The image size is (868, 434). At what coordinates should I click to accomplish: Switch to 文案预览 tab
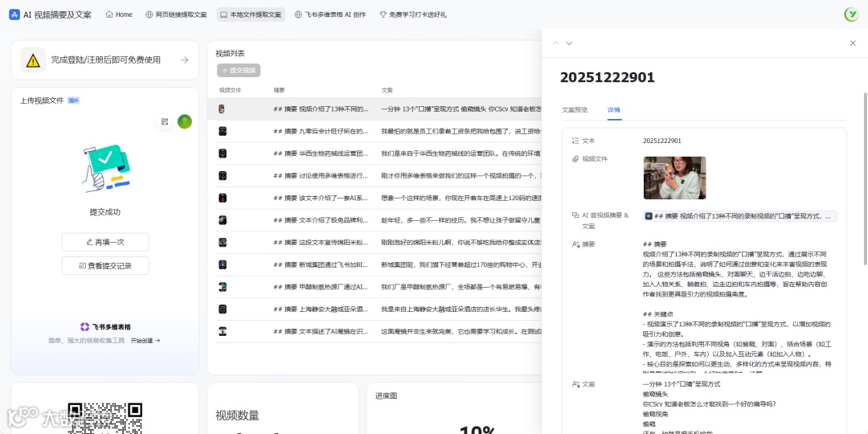pos(575,109)
